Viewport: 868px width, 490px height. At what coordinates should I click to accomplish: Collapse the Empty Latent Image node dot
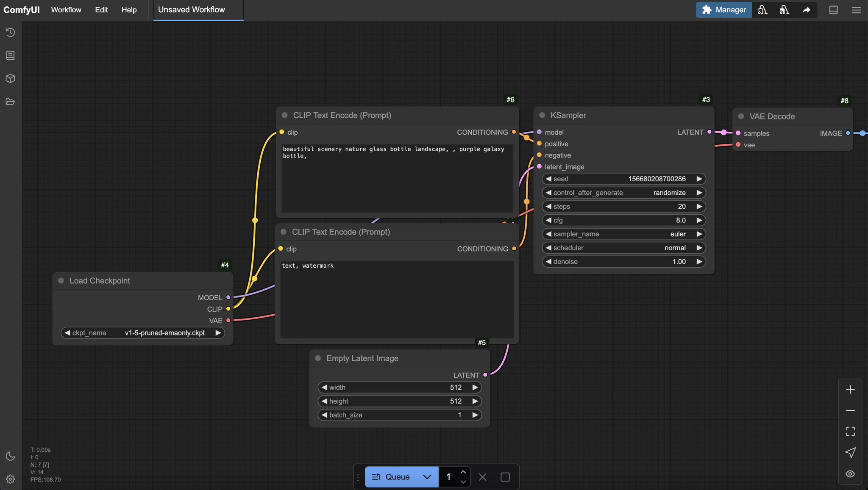318,358
